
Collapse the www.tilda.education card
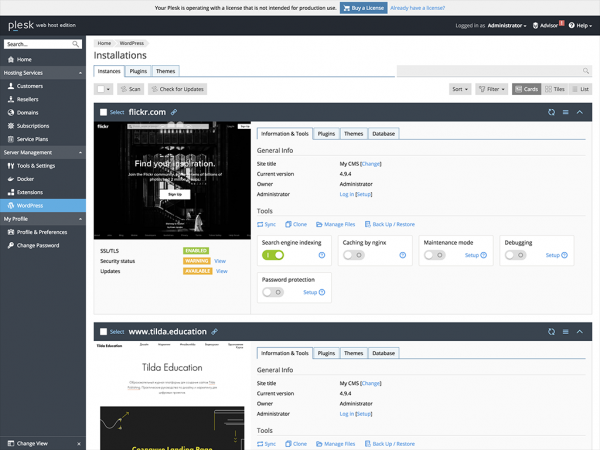coord(579,331)
